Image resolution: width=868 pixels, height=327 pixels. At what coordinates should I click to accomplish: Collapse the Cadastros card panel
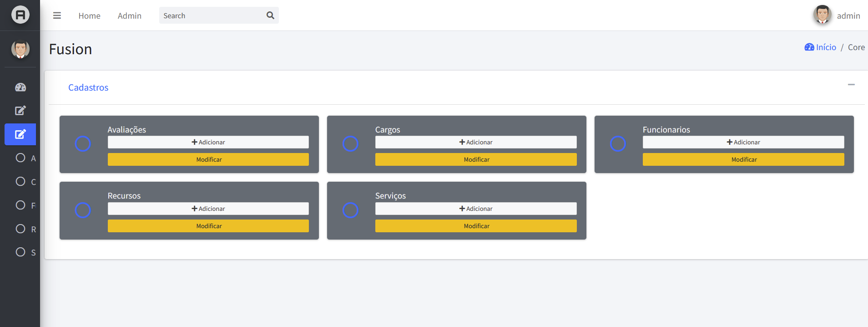(851, 85)
